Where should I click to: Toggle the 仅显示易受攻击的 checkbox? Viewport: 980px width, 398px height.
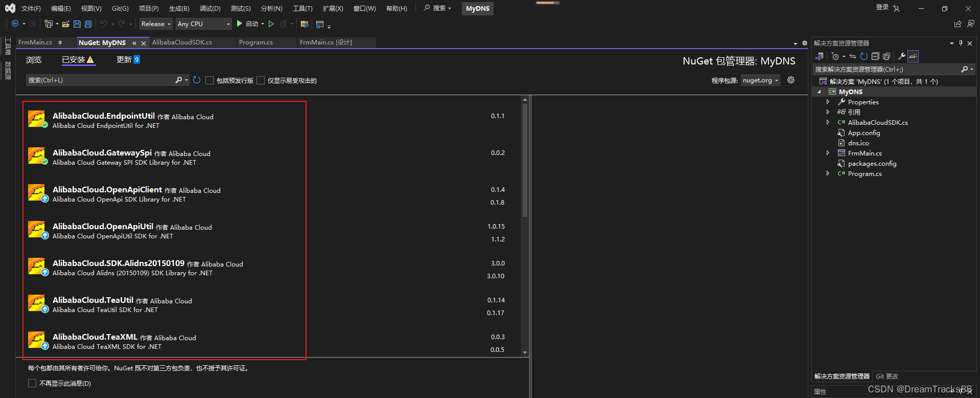[261, 80]
